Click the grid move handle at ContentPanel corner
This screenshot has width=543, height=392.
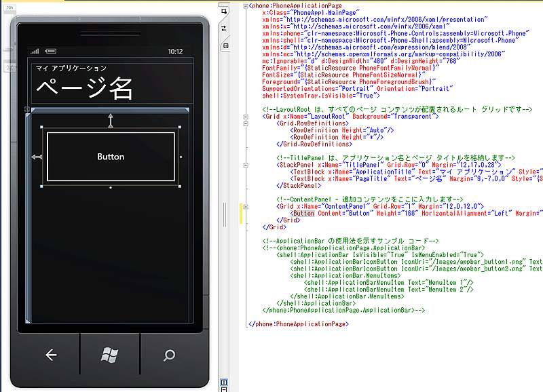(27, 109)
